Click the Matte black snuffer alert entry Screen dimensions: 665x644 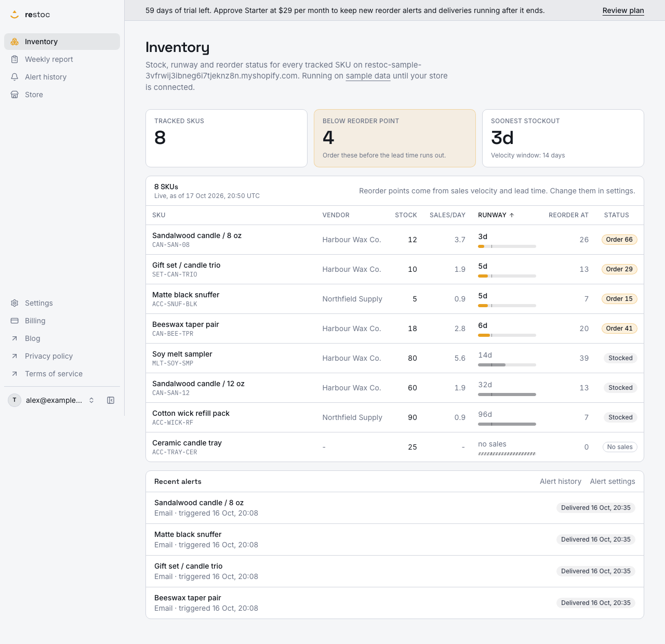[x=395, y=540]
